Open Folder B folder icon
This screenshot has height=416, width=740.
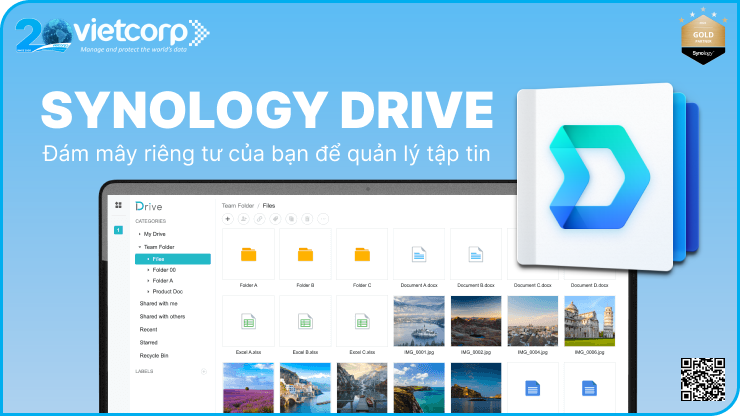[x=305, y=255]
